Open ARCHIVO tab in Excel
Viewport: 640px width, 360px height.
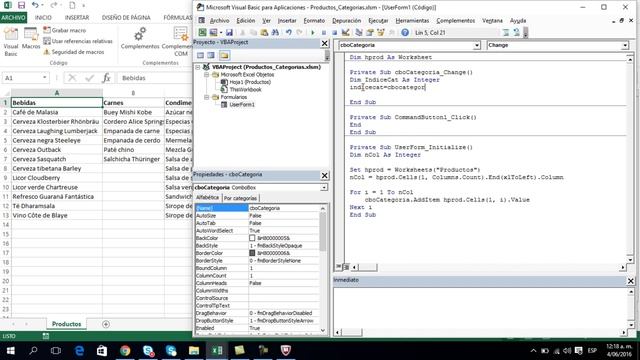pos(13,18)
